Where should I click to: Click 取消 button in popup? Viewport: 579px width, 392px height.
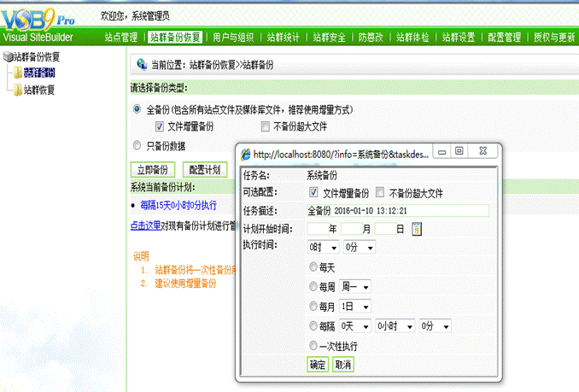[343, 365]
